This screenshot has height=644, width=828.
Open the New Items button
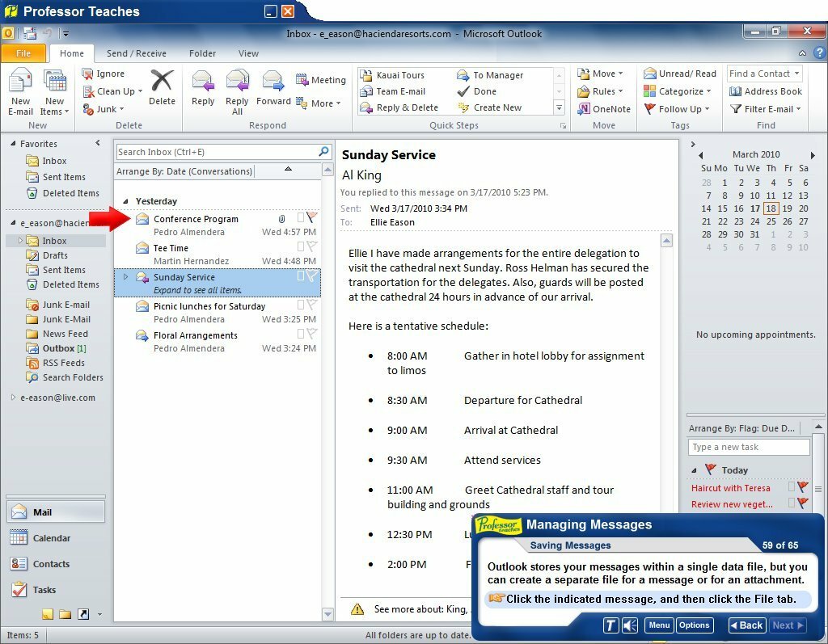54,92
